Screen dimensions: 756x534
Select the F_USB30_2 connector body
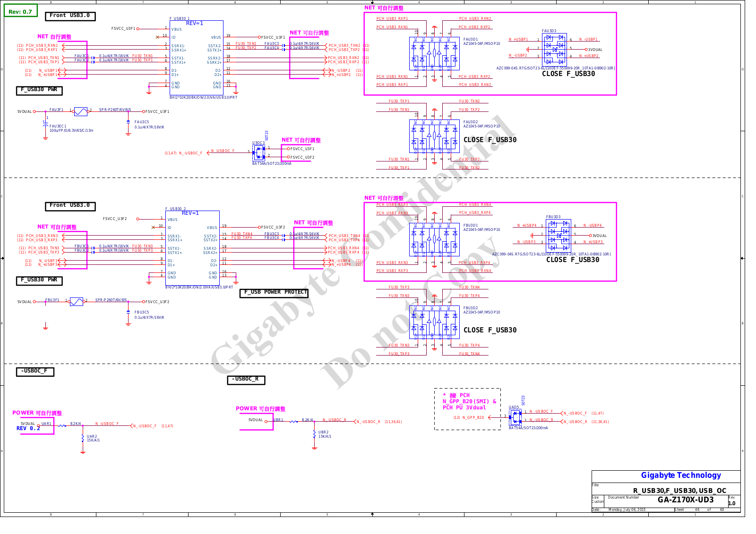click(192, 248)
